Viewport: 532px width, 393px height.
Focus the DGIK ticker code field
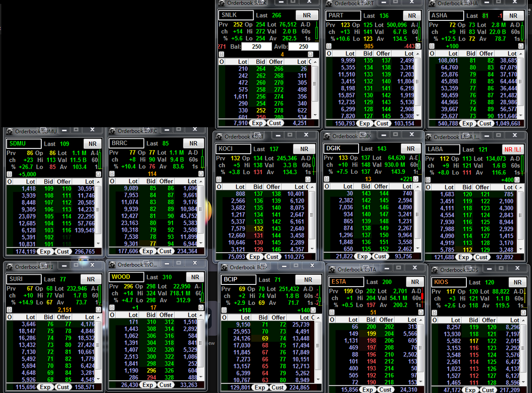(341, 149)
